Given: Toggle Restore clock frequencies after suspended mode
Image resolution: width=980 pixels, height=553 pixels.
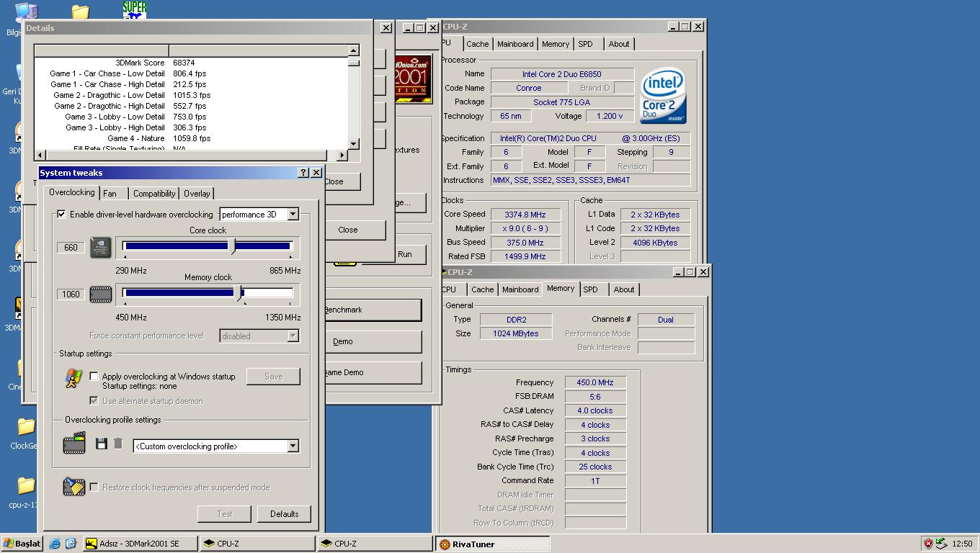Looking at the screenshot, I should tap(94, 487).
